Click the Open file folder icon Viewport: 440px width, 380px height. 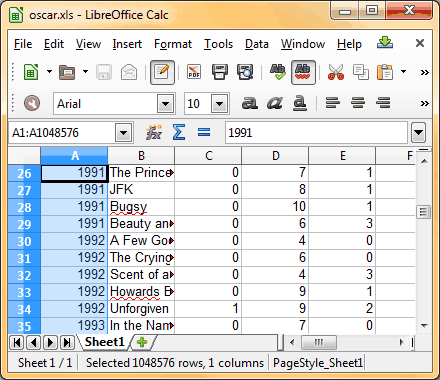tap(67, 72)
